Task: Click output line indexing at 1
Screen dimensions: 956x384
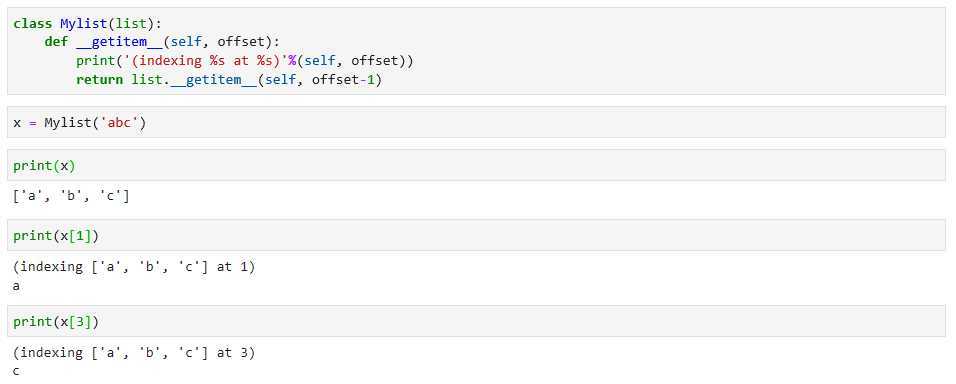Action: point(134,267)
